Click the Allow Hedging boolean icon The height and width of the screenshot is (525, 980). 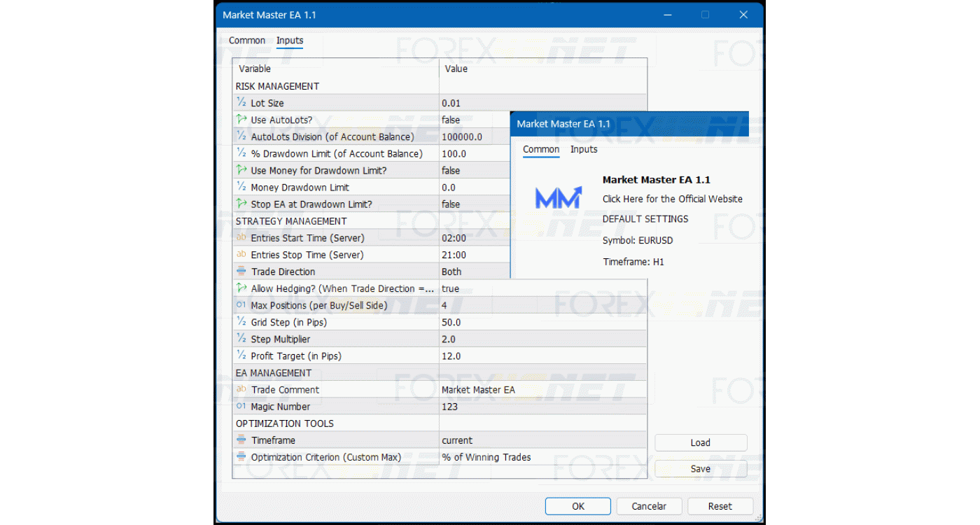[x=241, y=288]
